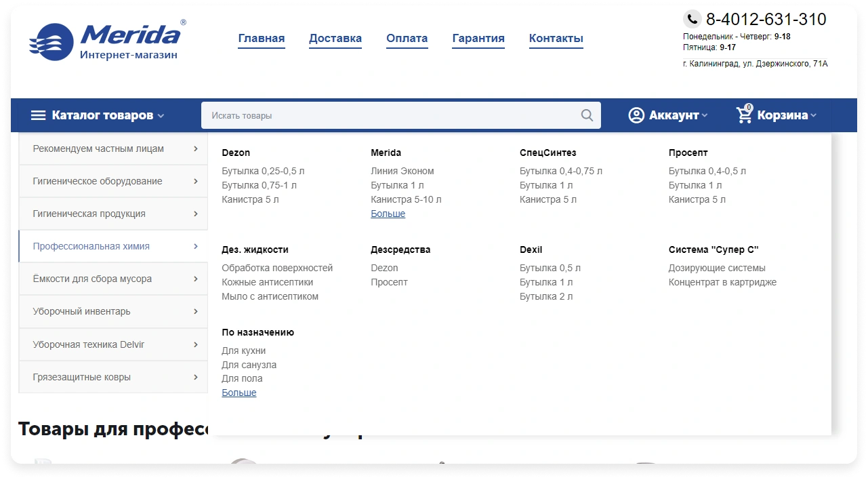Click Больше link under По назначению
868x480 pixels.
coord(239,393)
